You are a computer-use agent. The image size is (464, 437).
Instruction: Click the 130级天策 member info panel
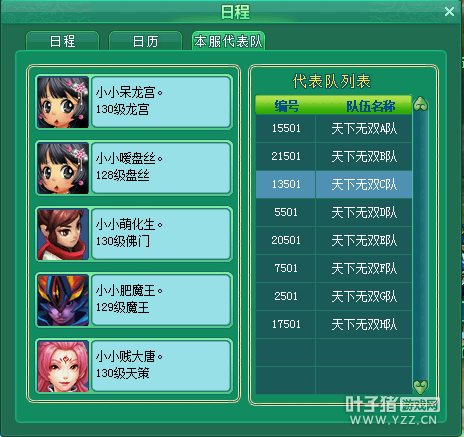click(161, 366)
